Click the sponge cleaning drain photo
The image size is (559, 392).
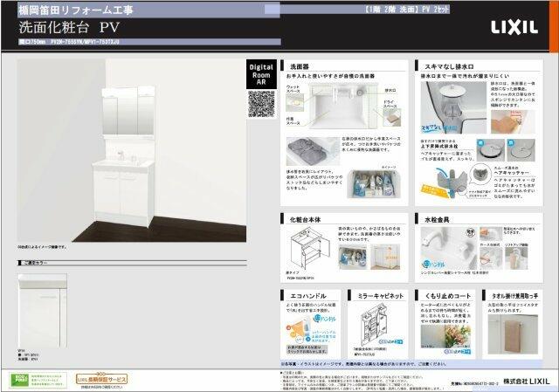click(x=513, y=121)
